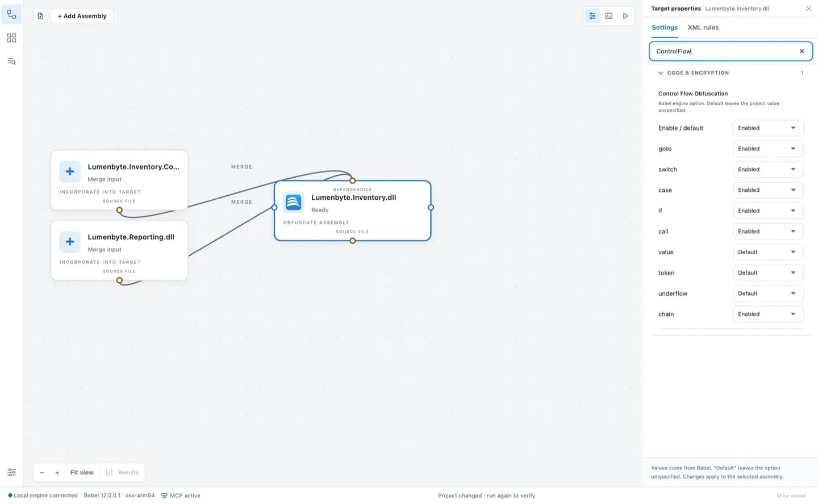Click the Project changed status message
This screenshot has width=818, height=504.
pos(486,495)
